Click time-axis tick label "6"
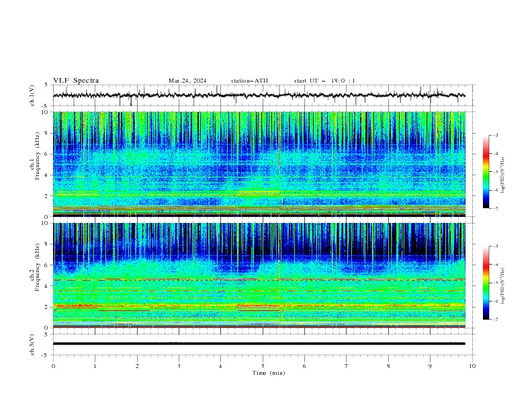This screenshot has height=411, width=532. [304, 366]
